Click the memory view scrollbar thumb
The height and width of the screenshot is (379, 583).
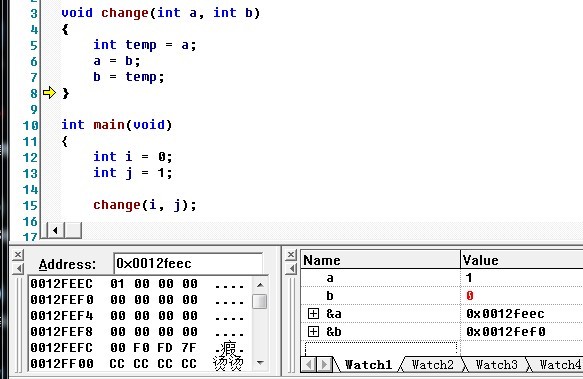point(260,301)
